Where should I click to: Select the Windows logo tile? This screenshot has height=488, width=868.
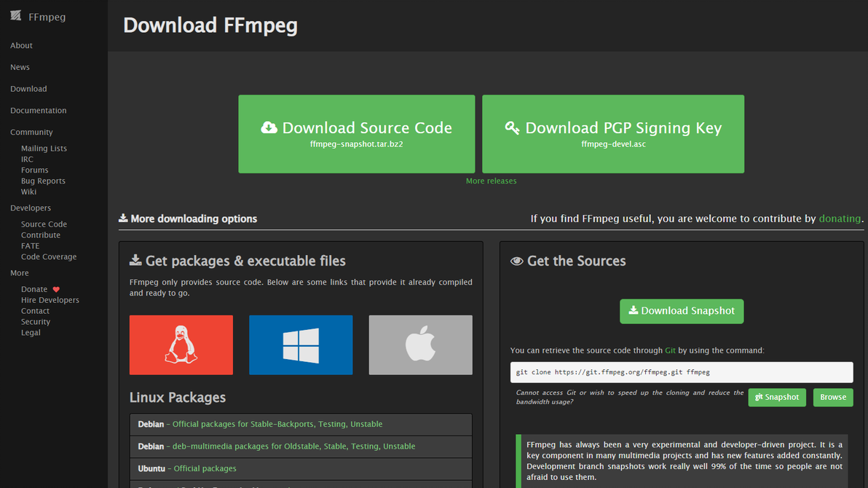[x=301, y=345]
